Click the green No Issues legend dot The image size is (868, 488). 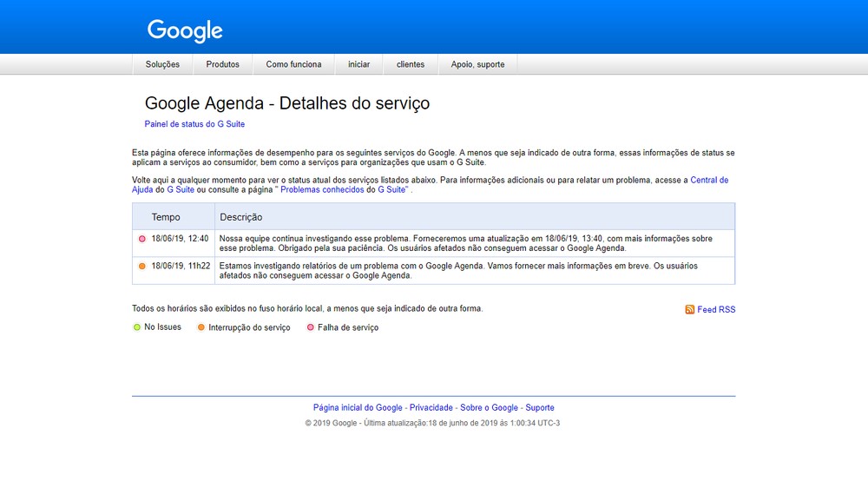point(137,327)
